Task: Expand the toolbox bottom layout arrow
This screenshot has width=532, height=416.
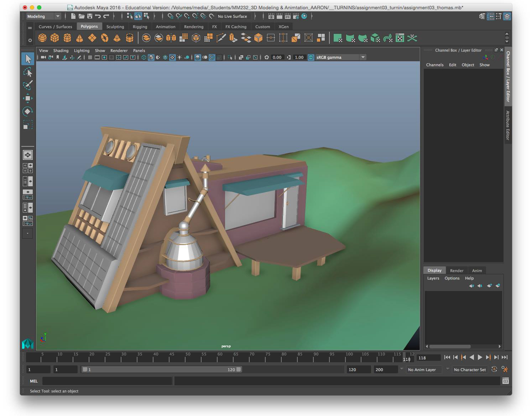Action: tap(28, 234)
